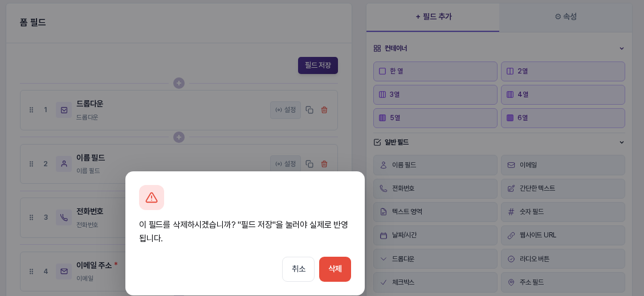644x296 pixels.
Task: Click the 폼 필드 heading
Action: click(x=33, y=23)
